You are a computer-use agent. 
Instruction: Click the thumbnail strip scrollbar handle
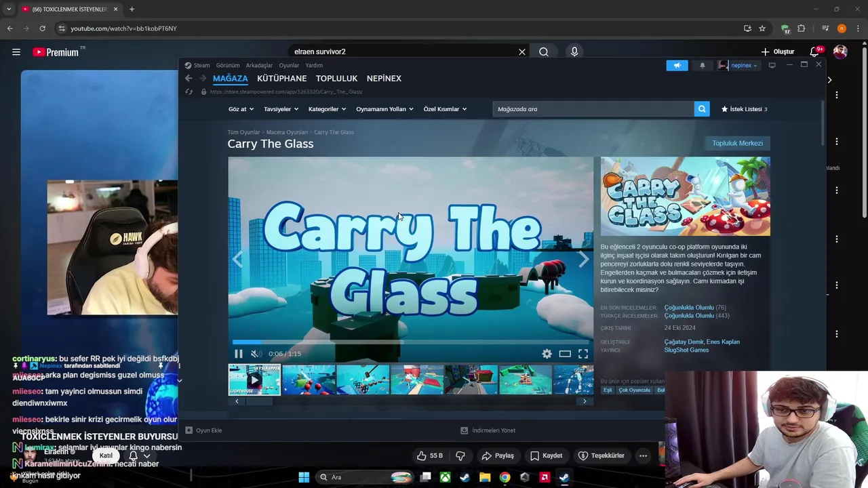(x=258, y=401)
